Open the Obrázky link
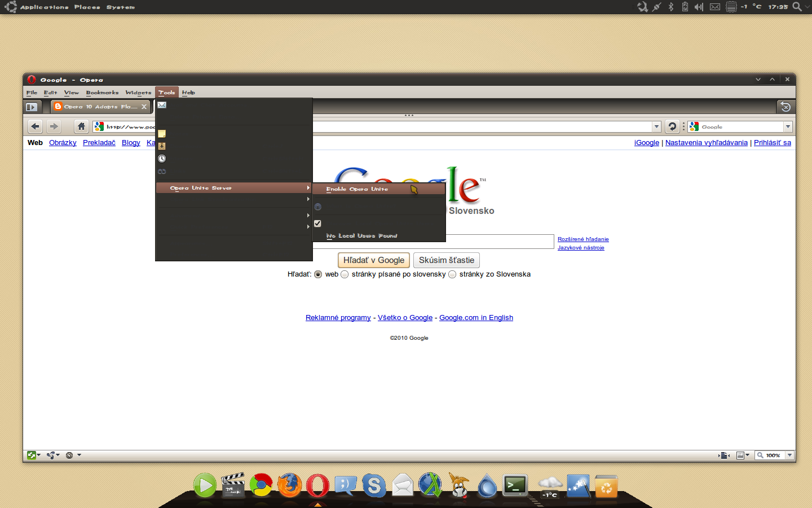This screenshot has width=812, height=508. click(x=63, y=143)
